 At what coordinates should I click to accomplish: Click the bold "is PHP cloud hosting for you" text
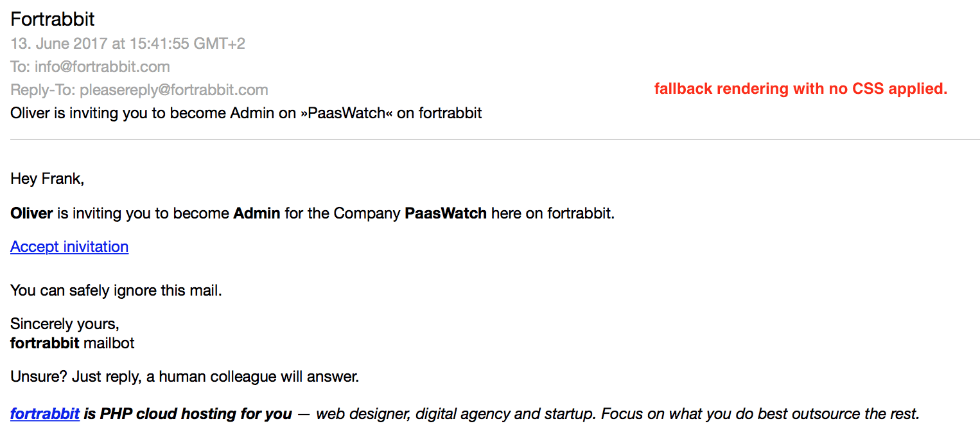pos(188,414)
